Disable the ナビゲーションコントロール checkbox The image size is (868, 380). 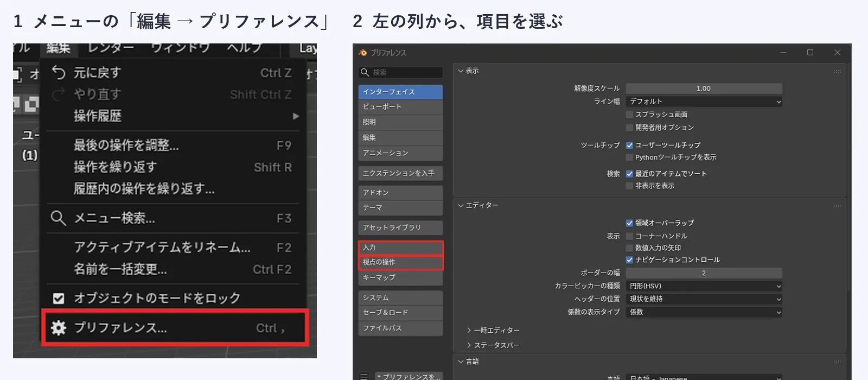point(629,260)
